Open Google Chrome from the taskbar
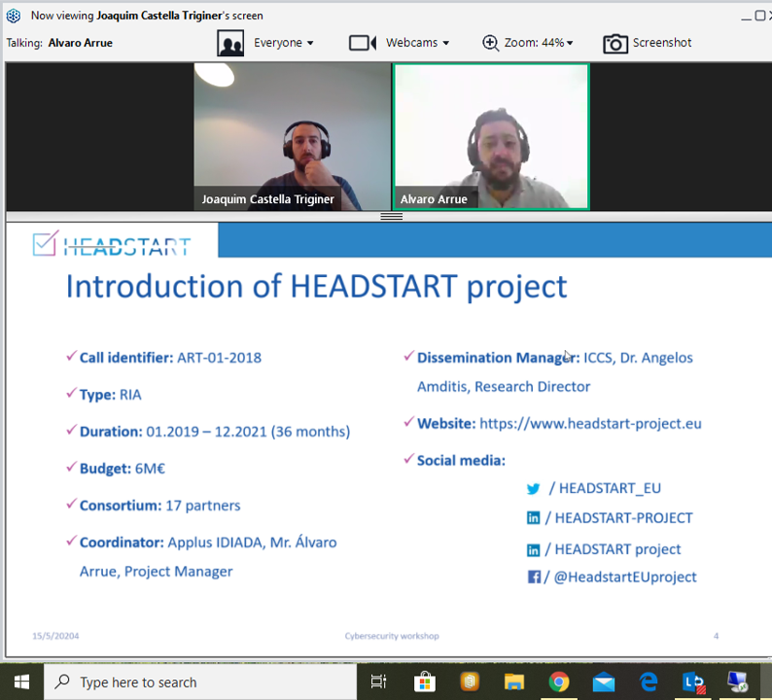Screen dimensions: 772x700 click(559, 682)
